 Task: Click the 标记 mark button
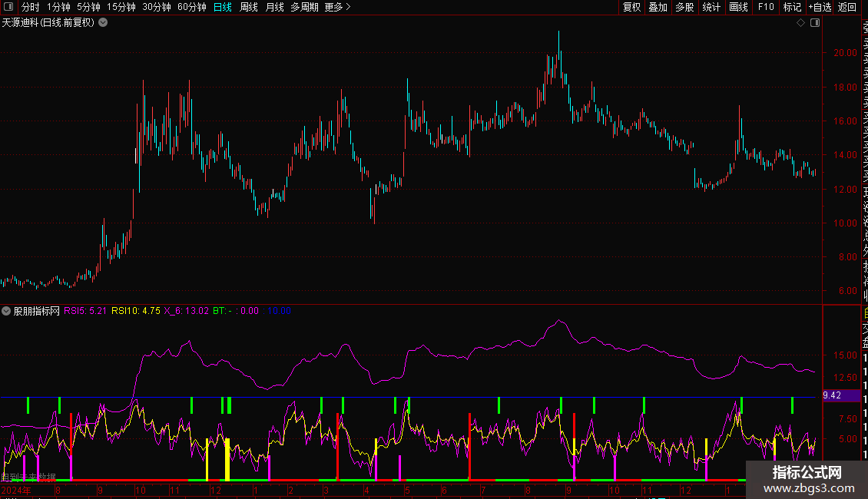pos(791,7)
